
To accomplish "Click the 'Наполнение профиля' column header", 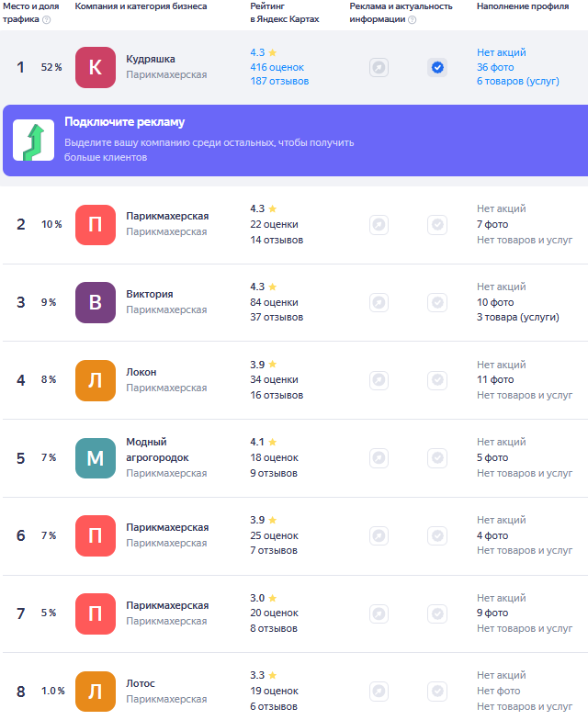I will click(523, 6).
